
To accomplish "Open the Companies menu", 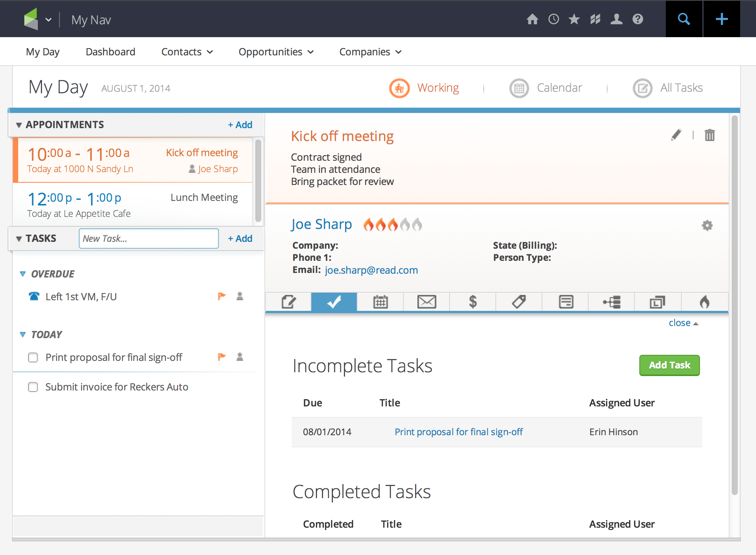I will tap(370, 52).
